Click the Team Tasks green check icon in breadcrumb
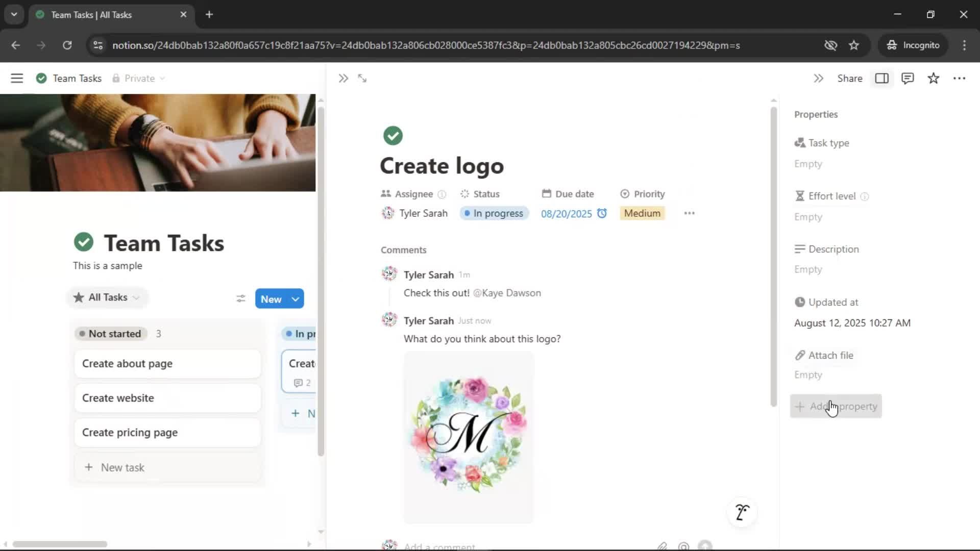This screenshot has height=551, width=980. pyautogui.click(x=41, y=78)
